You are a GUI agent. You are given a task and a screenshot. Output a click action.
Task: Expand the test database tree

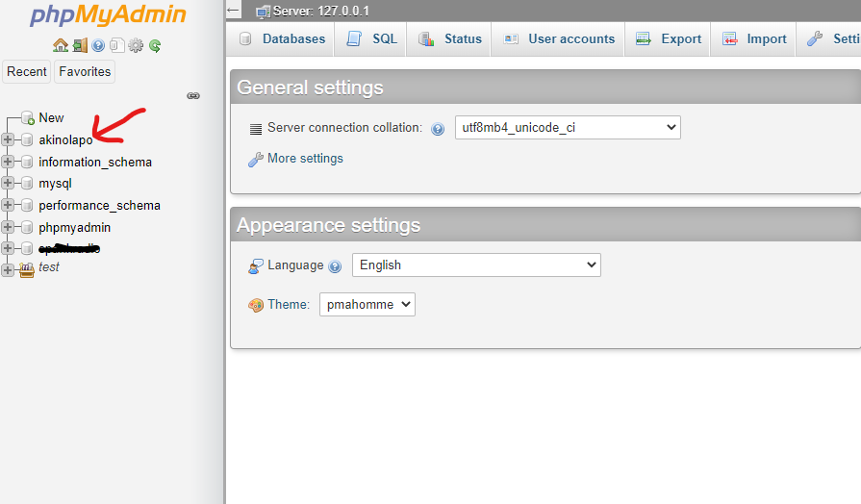(x=7, y=269)
